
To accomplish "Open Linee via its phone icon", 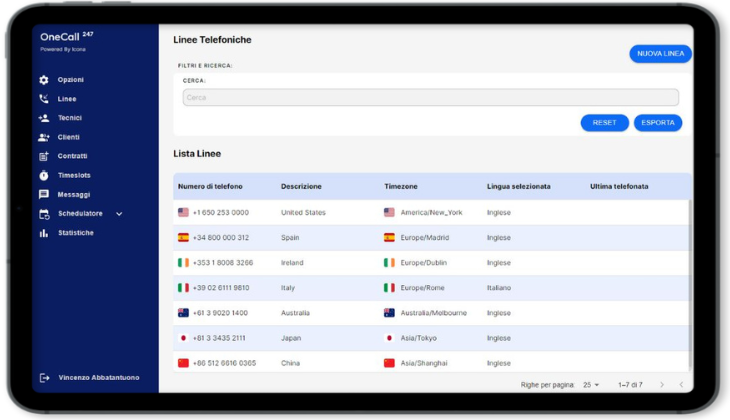I will [x=44, y=99].
